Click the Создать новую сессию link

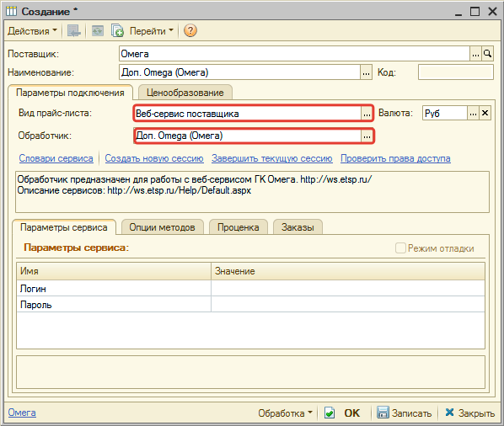point(154,158)
